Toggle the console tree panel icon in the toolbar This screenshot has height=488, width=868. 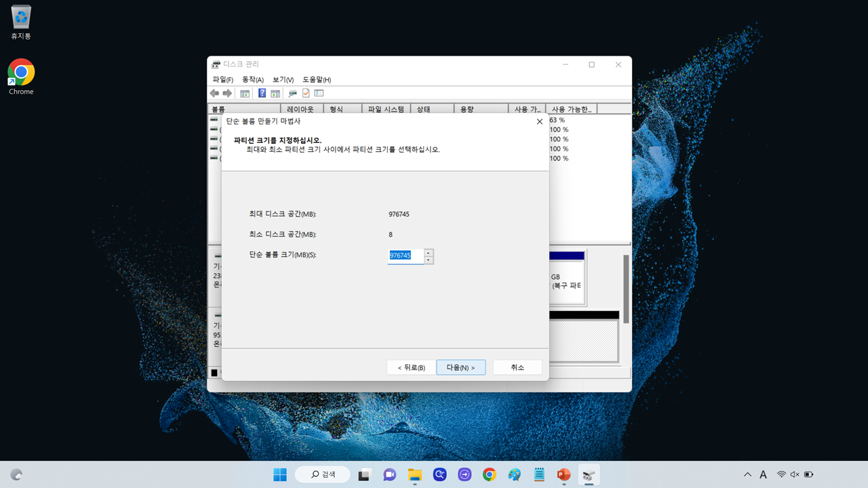click(244, 93)
